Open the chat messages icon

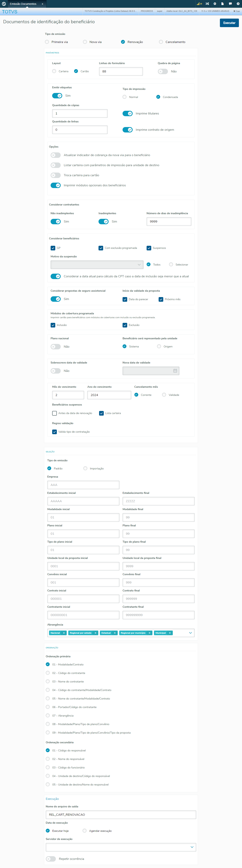tap(230, 4)
